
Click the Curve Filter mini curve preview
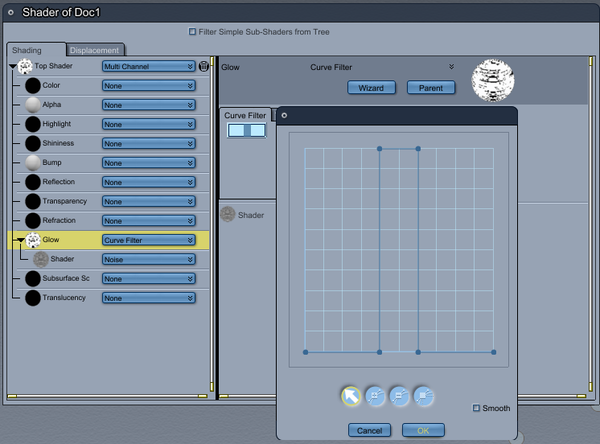(x=246, y=131)
